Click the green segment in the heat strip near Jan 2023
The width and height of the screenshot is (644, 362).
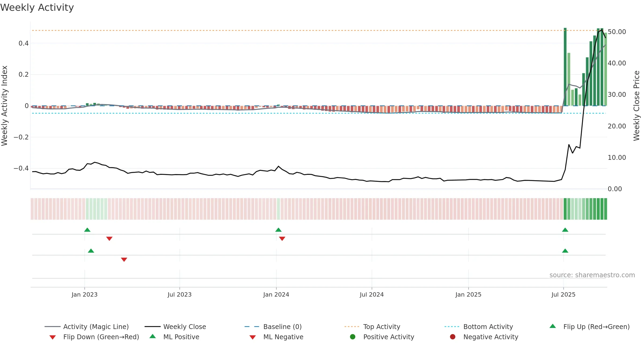coord(96,209)
